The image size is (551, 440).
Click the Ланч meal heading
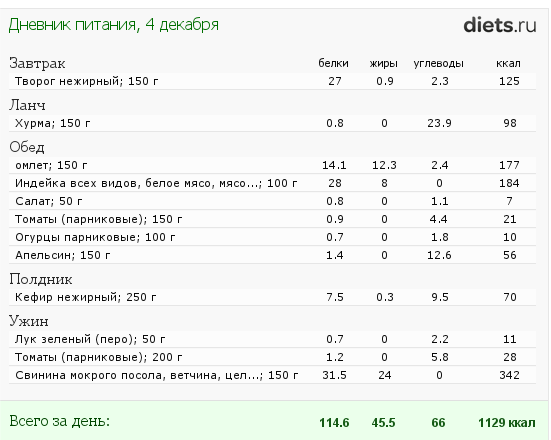(27, 105)
